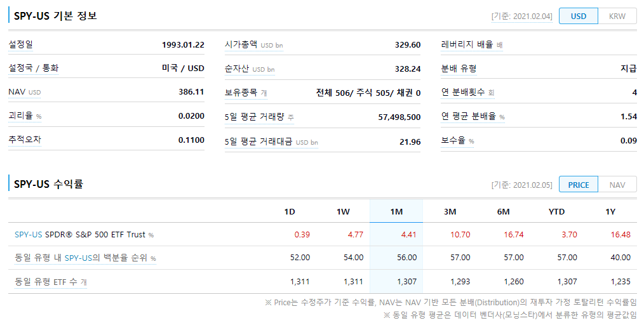Select the YTD column header
This screenshot has height=330, width=644.
pos(556,212)
